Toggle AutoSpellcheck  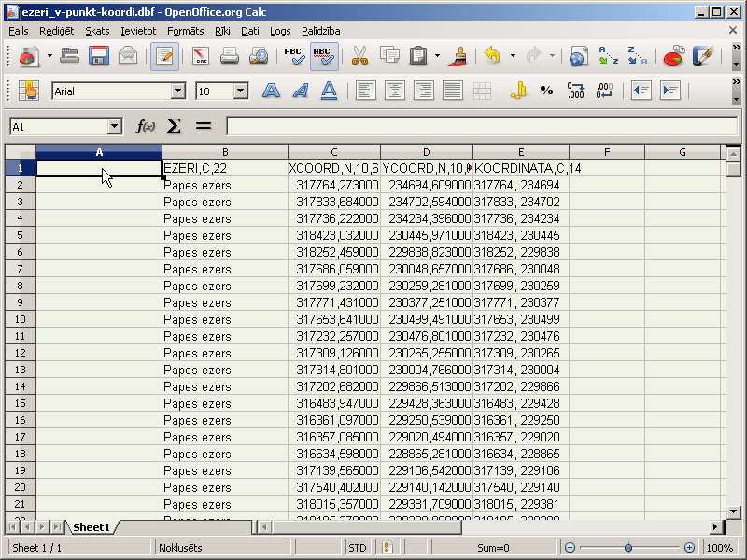(x=324, y=56)
